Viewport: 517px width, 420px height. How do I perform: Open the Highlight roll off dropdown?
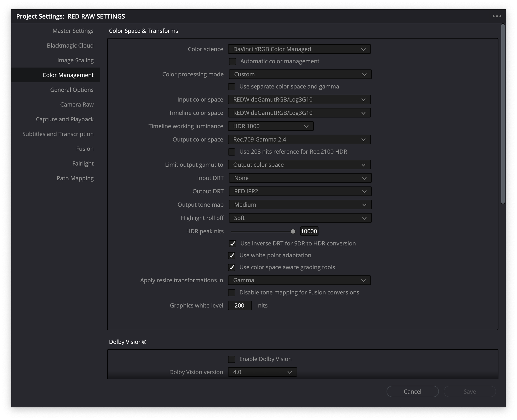click(300, 218)
